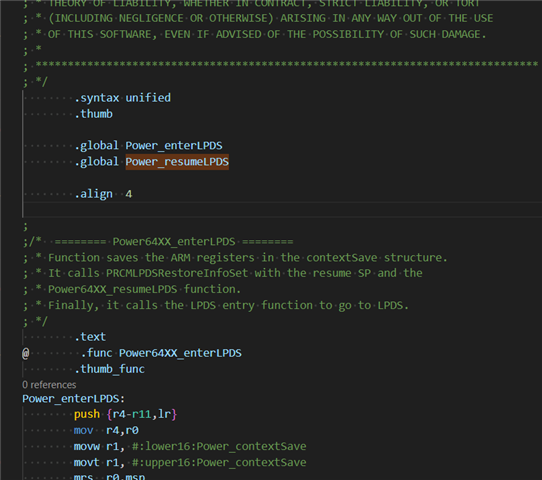Click the 'mov r4,r0' instruction
Viewport: 542px width, 480px height.
(x=106, y=430)
